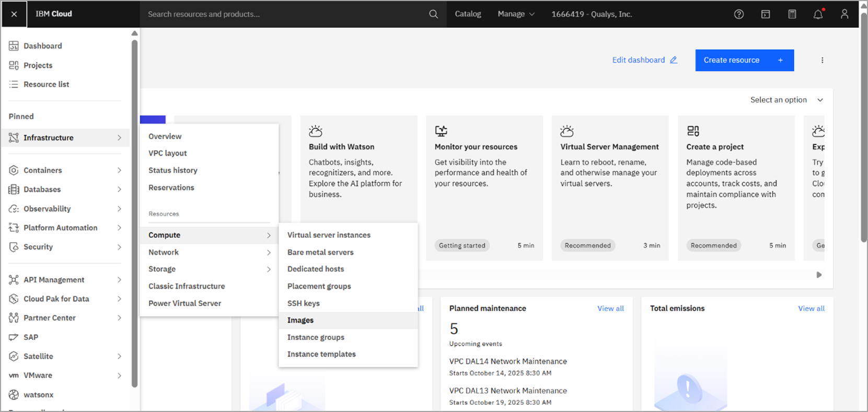Click the Create resource button

tap(744, 60)
